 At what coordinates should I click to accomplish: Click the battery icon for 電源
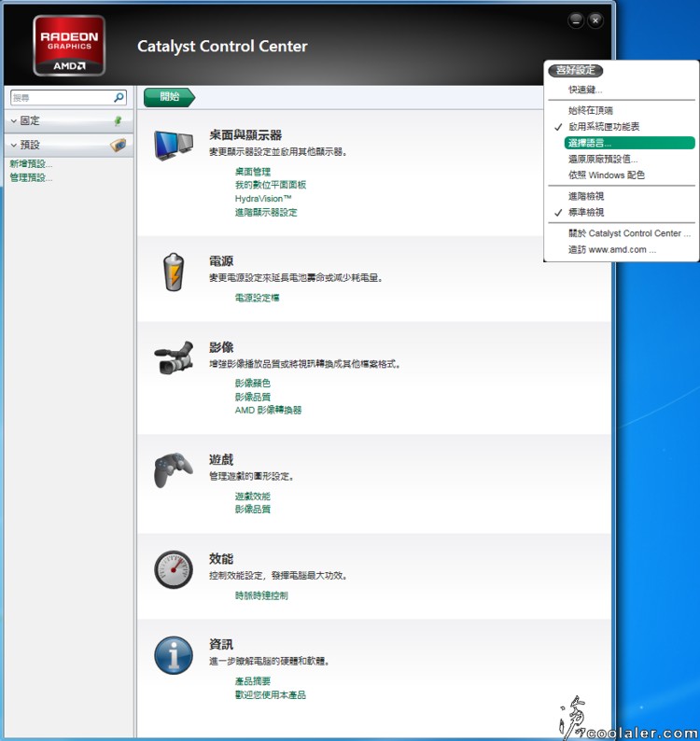pos(174,273)
